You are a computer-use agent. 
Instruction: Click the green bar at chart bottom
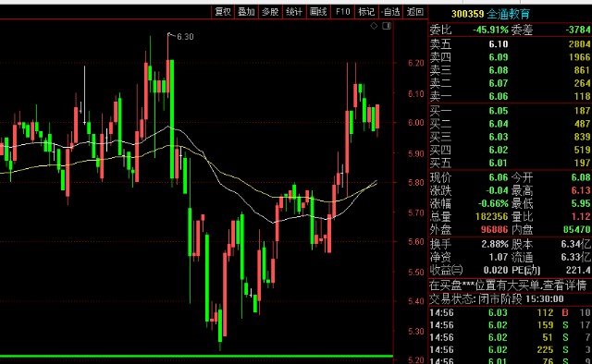pyautogui.click(x=196, y=356)
